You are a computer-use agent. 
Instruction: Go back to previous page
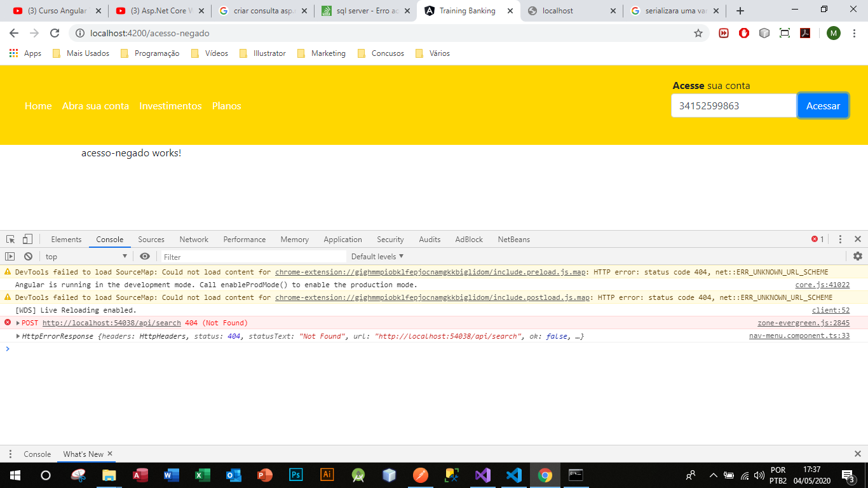(14, 33)
